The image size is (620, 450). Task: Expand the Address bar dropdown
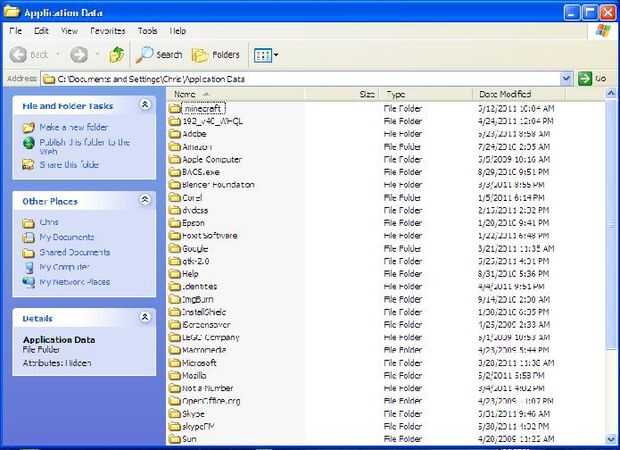point(566,79)
